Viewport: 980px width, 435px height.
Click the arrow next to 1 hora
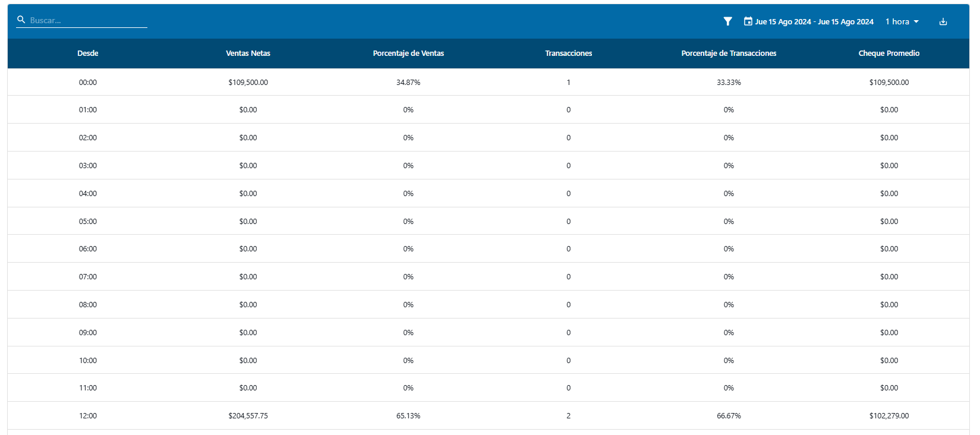click(916, 22)
